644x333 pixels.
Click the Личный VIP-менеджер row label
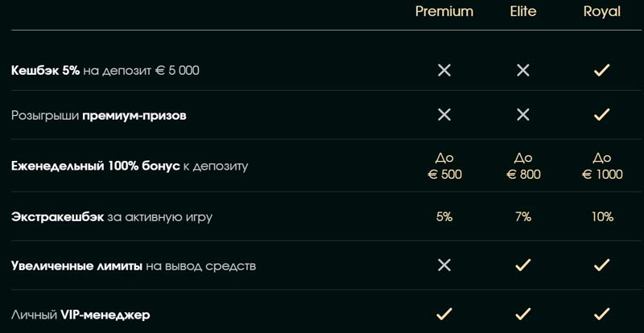pyautogui.click(x=80, y=314)
